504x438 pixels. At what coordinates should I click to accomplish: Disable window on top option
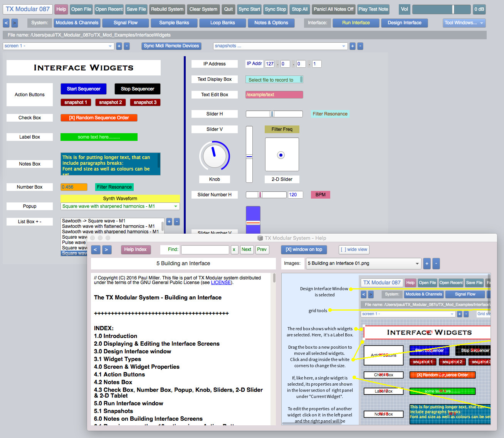click(x=304, y=250)
